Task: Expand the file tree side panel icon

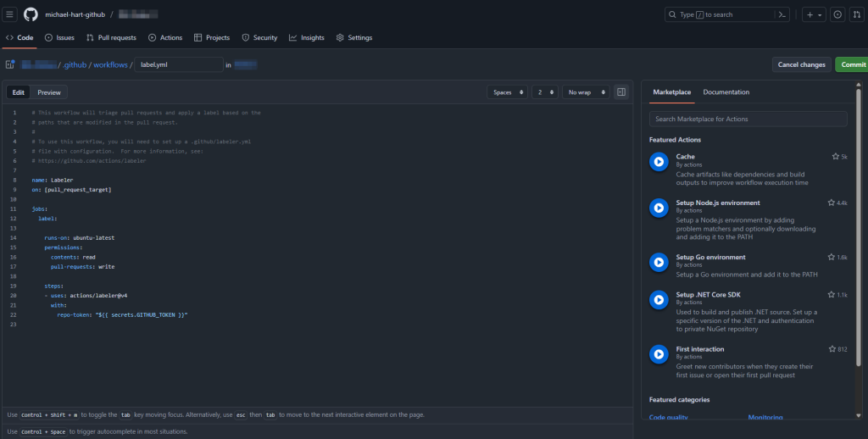Action: pyautogui.click(x=10, y=64)
